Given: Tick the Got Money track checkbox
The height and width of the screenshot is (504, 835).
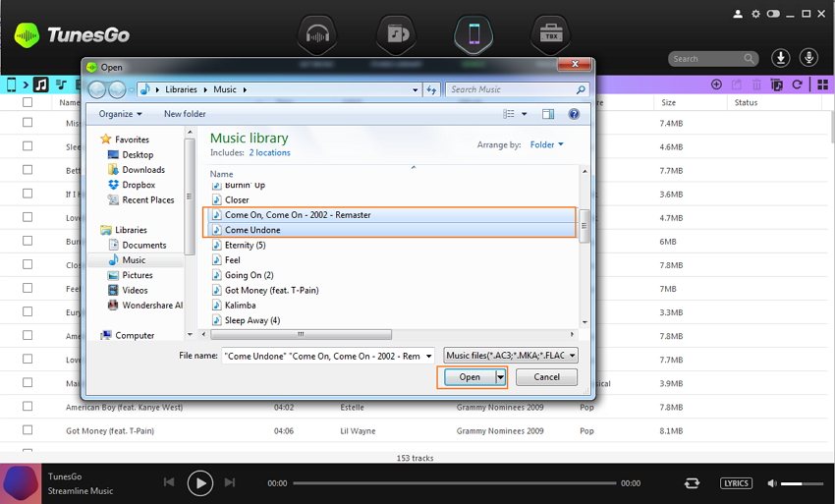Looking at the screenshot, I should (28, 430).
